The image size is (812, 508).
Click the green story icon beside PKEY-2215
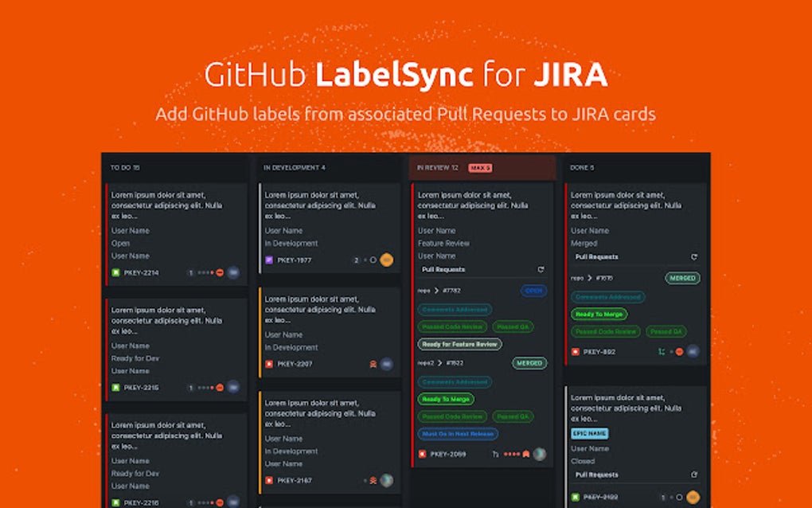tap(116, 387)
